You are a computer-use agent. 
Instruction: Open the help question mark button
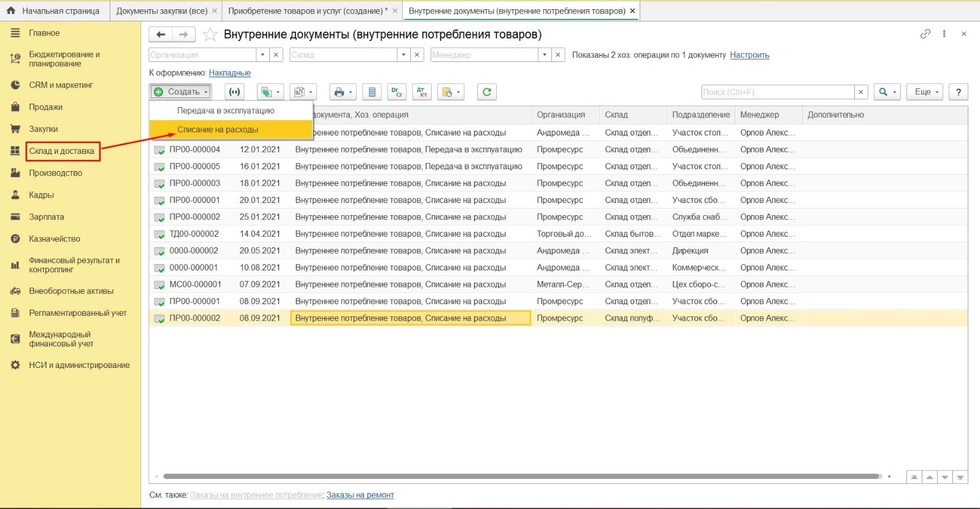(959, 92)
